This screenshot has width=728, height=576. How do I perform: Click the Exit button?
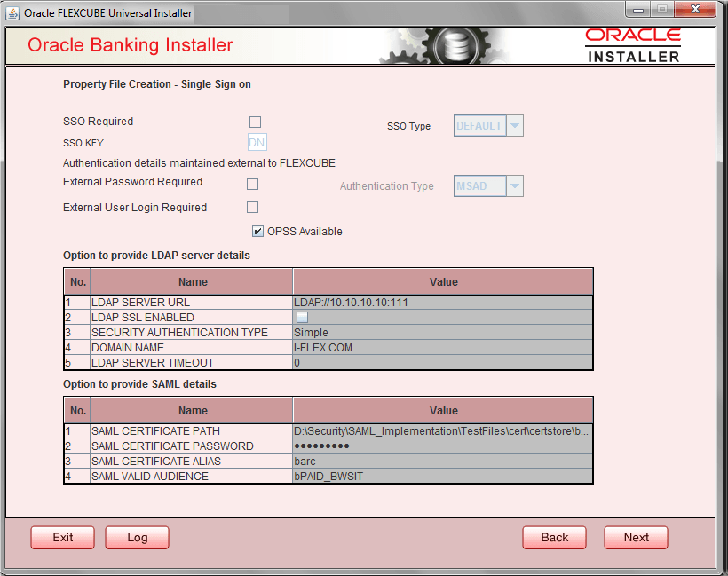coord(62,537)
